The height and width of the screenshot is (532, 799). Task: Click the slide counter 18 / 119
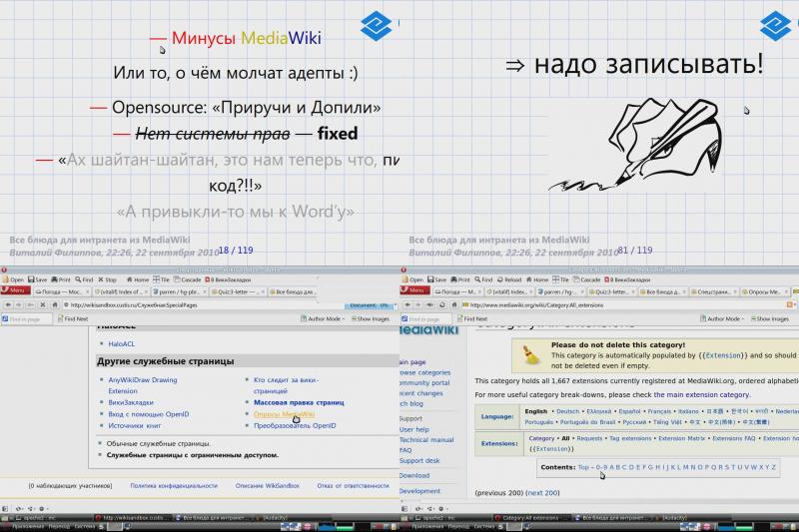coord(236,250)
